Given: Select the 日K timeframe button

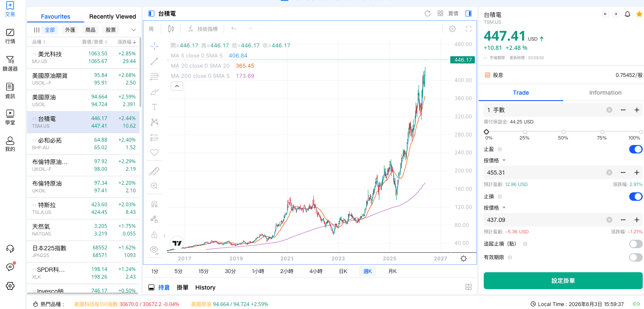Looking at the screenshot, I should [x=343, y=271].
